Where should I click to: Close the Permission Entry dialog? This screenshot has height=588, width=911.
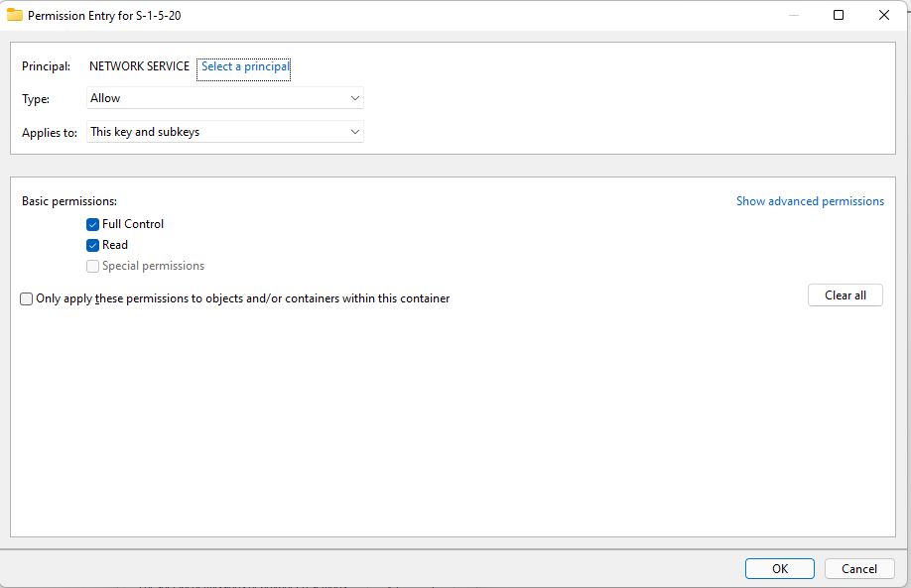(x=884, y=15)
